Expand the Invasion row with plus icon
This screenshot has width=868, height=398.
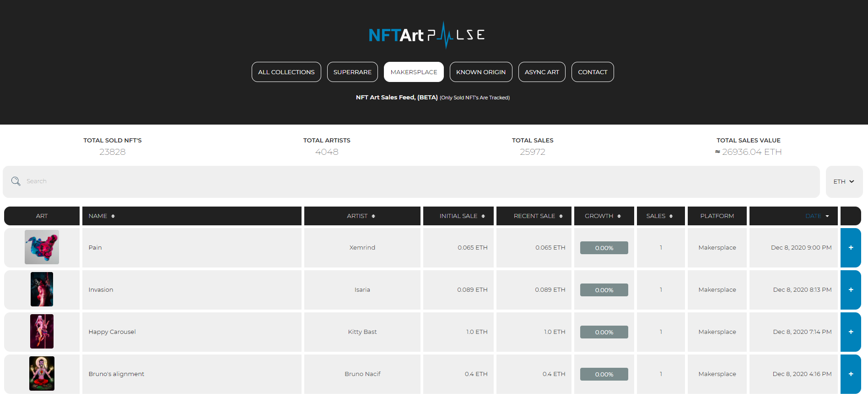851,290
